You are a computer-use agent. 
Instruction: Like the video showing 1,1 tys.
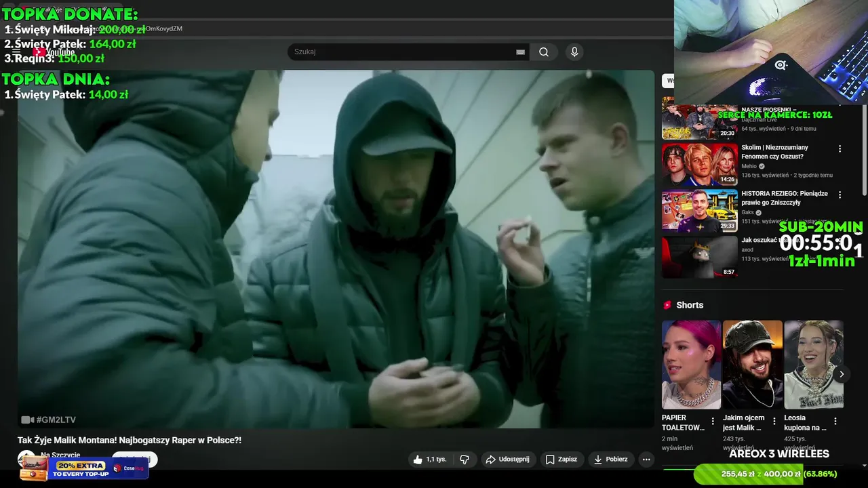(429, 460)
